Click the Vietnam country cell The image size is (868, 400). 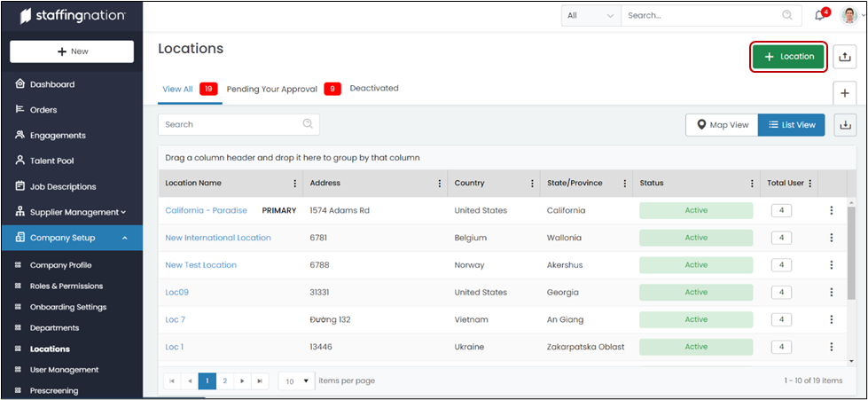pyautogui.click(x=469, y=319)
